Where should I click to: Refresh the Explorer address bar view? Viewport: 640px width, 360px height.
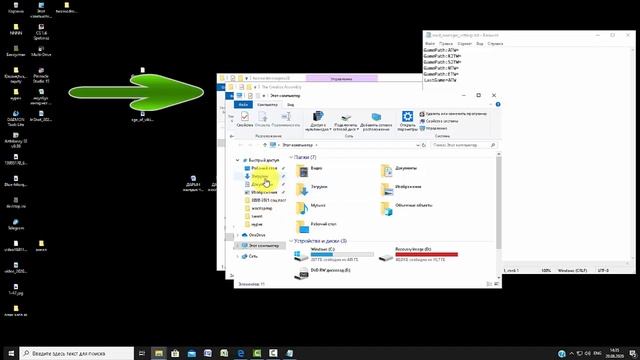[x=424, y=145]
